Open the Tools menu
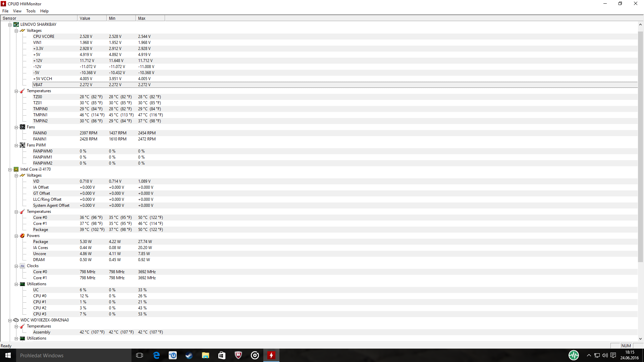The height and width of the screenshot is (362, 644). click(31, 11)
